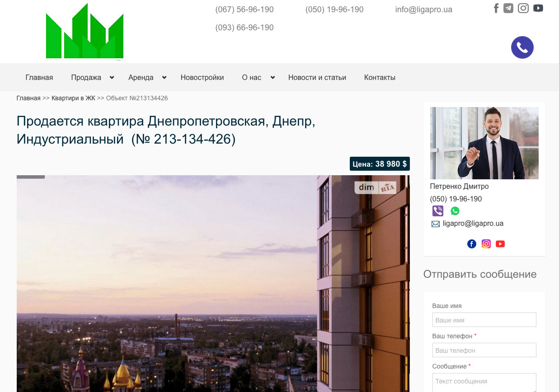The image size is (559, 392).
Task: Open the Telegram icon in header
Action: click(x=508, y=8)
